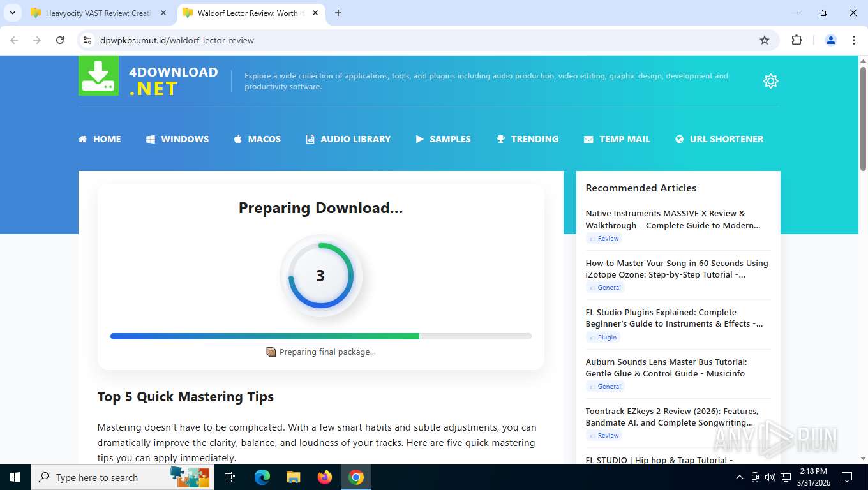
Task: Open the clock showing 2:18 PM
Action: pyautogui.click(x=813, y=477)
